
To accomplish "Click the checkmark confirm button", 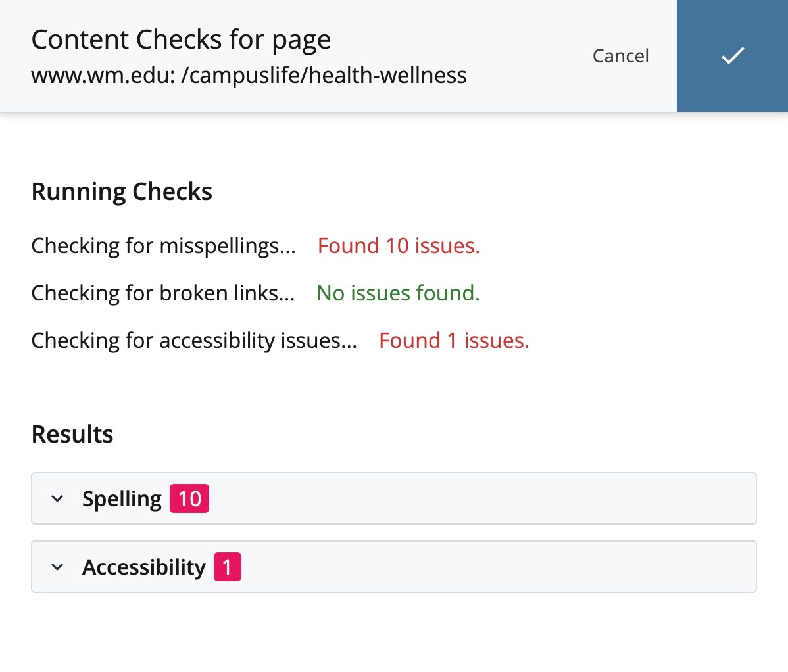I will [732, 56].
